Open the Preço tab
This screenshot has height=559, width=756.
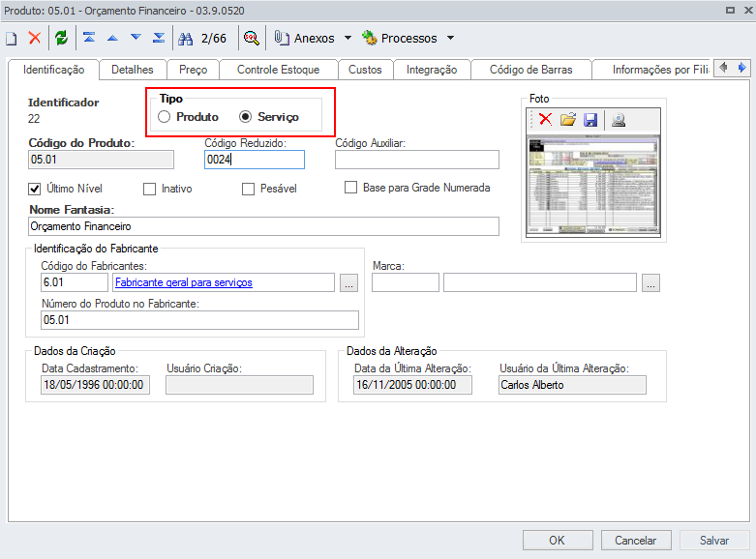(x=194, y=70)
